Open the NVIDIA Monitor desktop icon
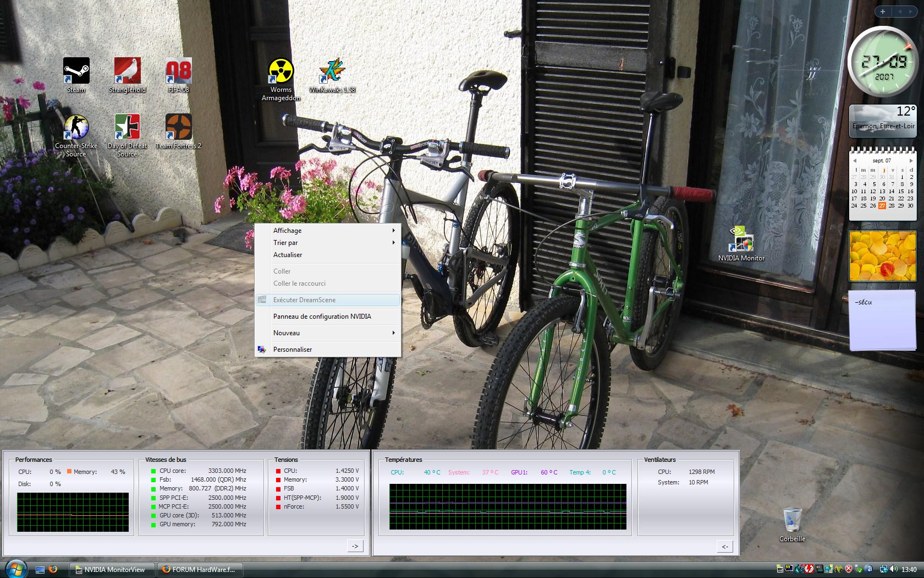The image size is (924, 578). (741, 239)
